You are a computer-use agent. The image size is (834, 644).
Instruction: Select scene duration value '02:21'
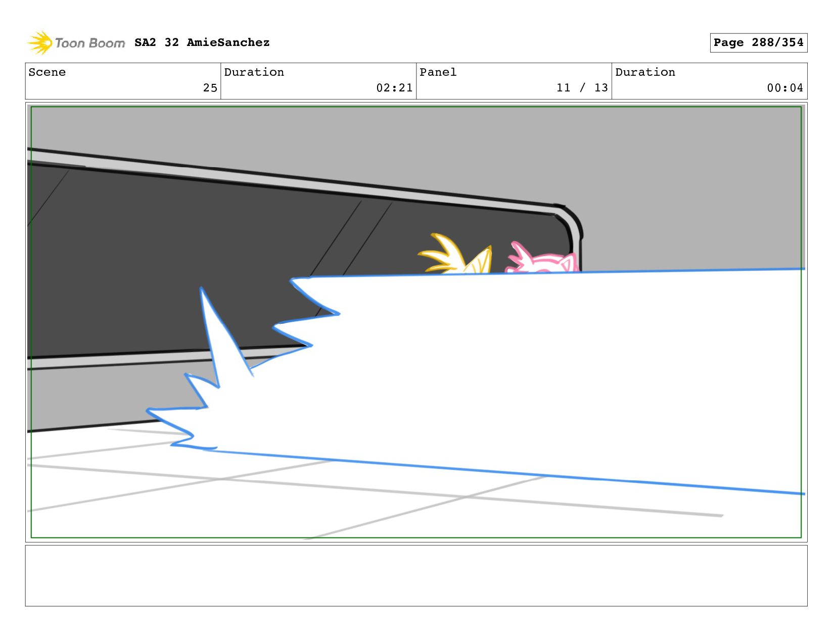394,88
